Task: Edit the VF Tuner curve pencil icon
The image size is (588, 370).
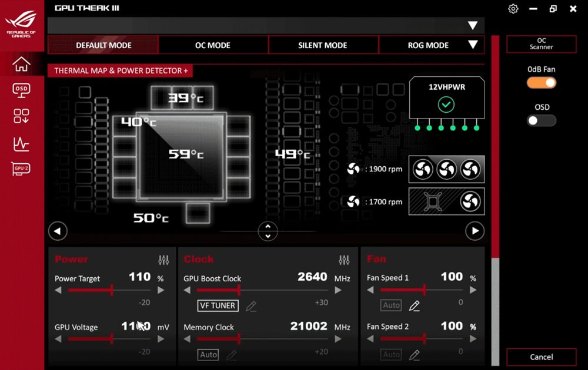Action: click(x=251, y=306)
